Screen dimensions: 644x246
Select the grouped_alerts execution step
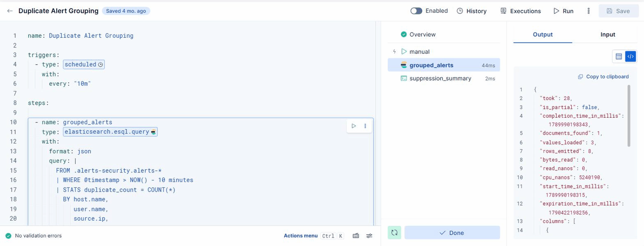click(444, 65)
